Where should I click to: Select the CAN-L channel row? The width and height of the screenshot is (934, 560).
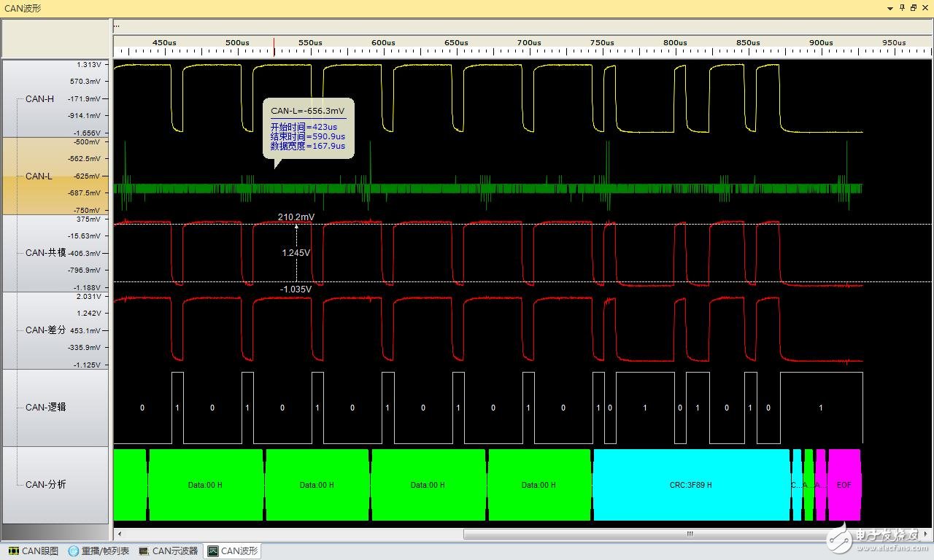coord(39,176)
